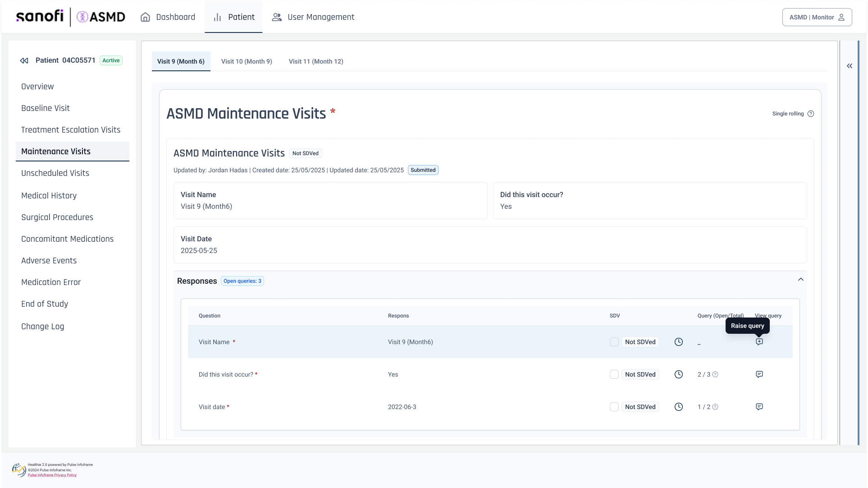Switch to Visit 11 (Month 12) tab
868x488 pixels.
[316, 61]
